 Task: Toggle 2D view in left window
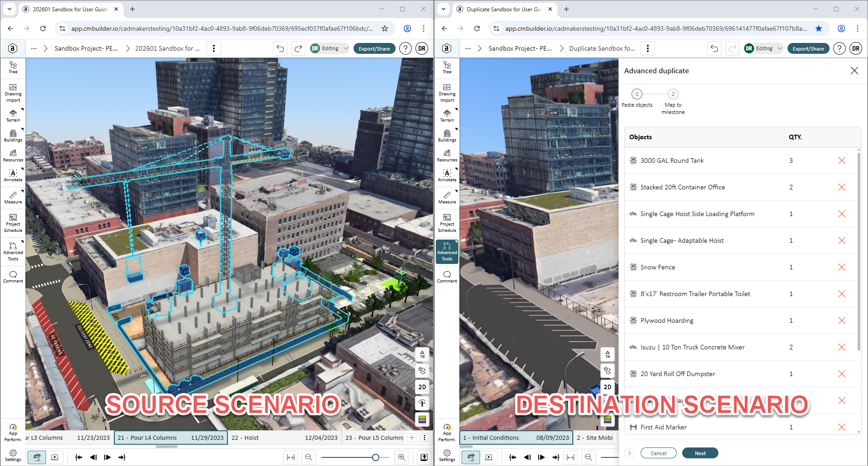[x=422, y=387]
